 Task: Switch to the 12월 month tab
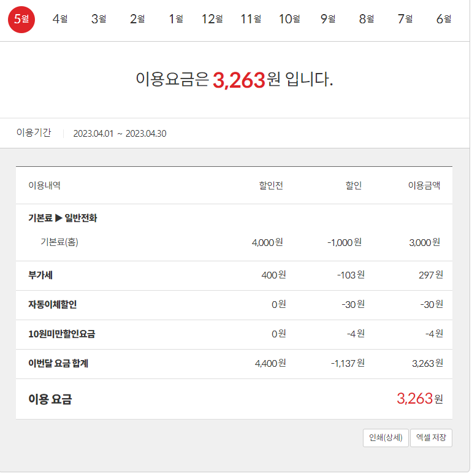click(212, 19)
